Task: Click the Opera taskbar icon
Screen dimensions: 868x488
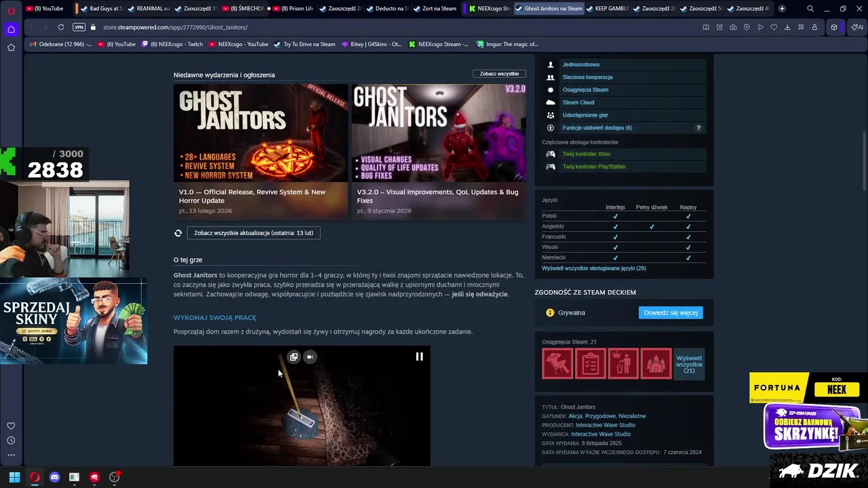Action: [35, 477]
